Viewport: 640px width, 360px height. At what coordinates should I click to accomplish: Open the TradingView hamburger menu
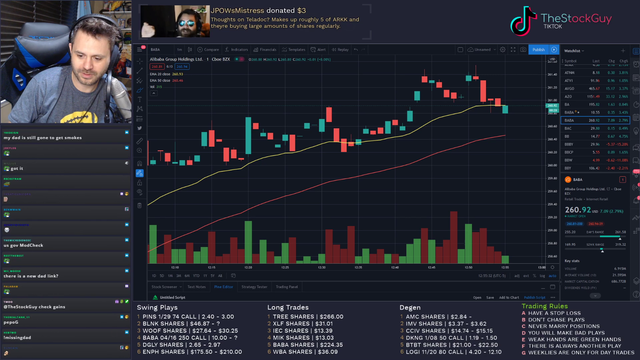click(140, 49)
